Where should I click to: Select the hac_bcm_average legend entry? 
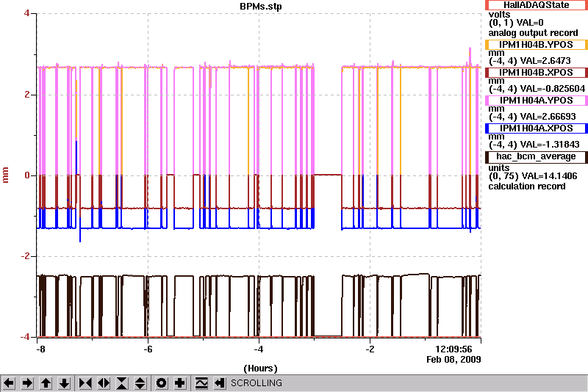point(537,156)
